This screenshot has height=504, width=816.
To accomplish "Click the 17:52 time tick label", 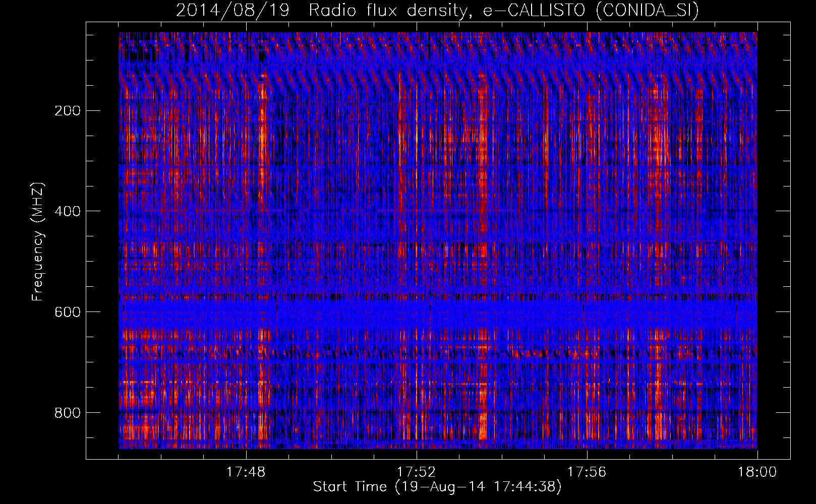I will (x=416, y=472).
